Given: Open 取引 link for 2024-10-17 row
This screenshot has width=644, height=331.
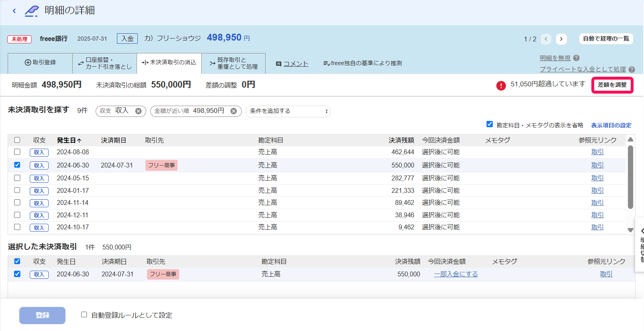Looking at the screenshot, I should click(x=597, y=227).
